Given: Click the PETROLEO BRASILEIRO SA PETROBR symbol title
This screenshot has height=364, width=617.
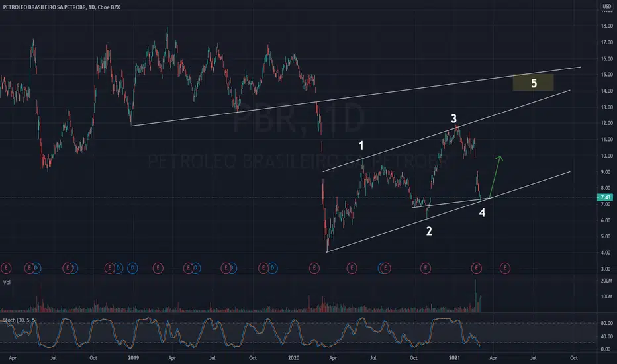Looking at the screenshot, I should [x=45, y=7].
